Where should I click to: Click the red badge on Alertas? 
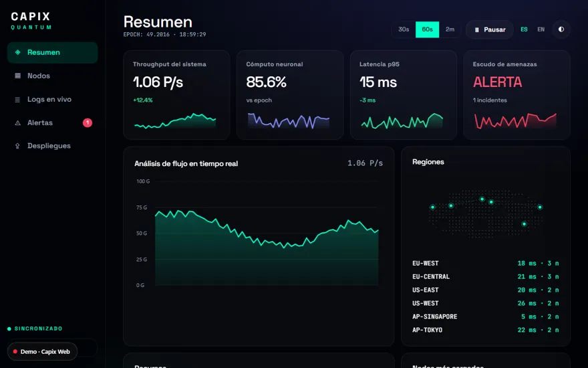pyautogui.click(x=88, y=122)
